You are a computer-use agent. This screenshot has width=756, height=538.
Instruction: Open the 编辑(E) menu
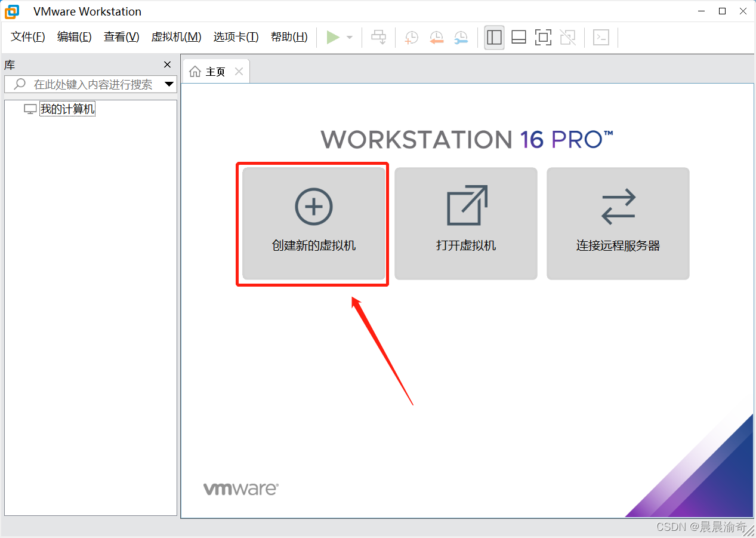pyautogui.click(x=75, y=37)
